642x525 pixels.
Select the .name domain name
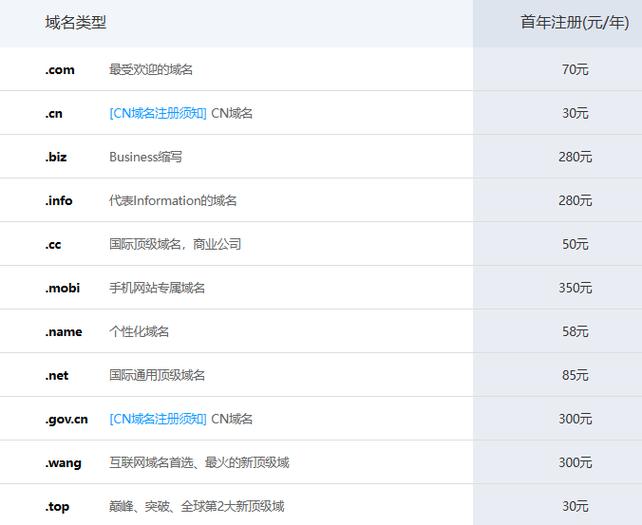tap(63, 332)
